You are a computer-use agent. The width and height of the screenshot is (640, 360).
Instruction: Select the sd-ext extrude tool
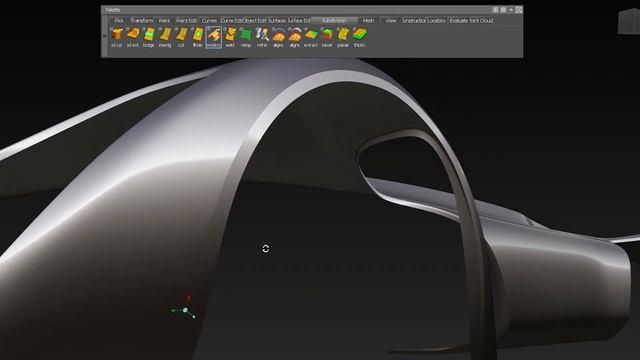133,37
